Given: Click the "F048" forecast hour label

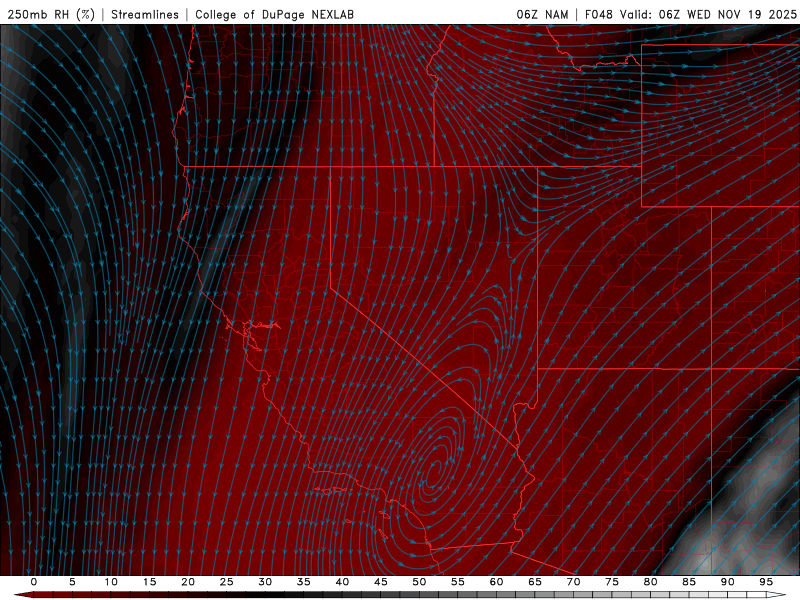Looking at the screenshot, I should coord(598,14).
